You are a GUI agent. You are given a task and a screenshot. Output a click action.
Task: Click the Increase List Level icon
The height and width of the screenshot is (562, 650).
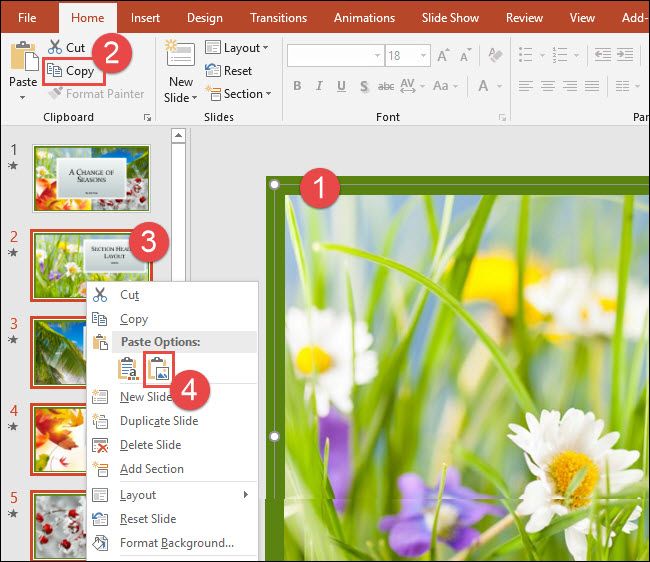[625, 55]
